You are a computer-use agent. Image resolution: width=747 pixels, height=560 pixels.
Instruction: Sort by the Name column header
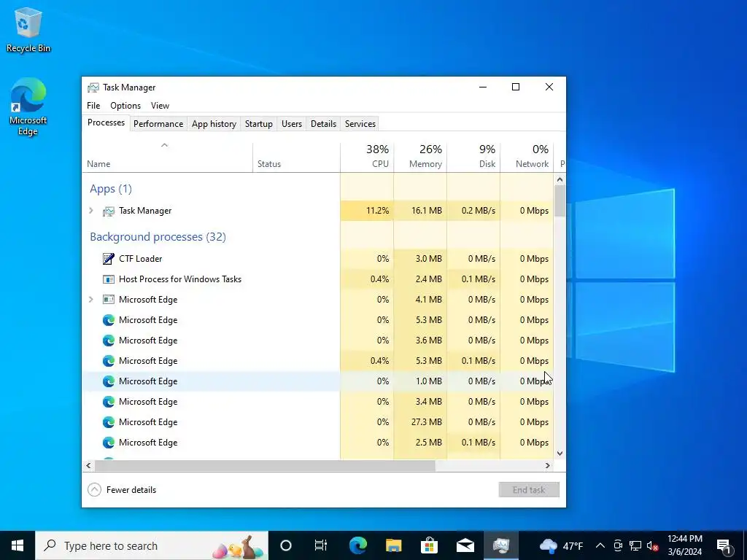coord(167,157)
